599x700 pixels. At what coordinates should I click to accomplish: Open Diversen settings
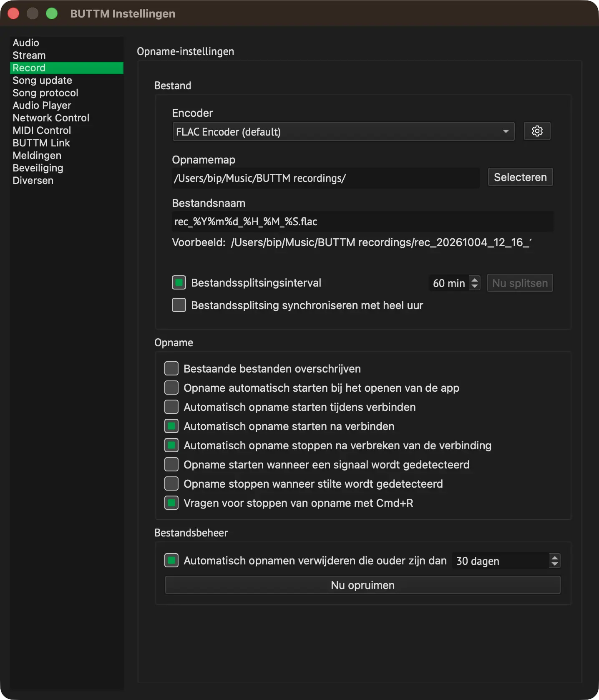[x=67, y=180]
